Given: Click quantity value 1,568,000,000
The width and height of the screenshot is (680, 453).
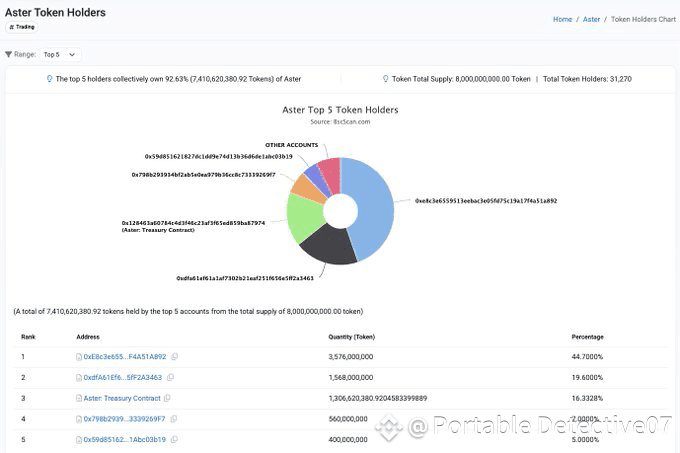Looking at the screenshot, I should (x=351, y=377).
